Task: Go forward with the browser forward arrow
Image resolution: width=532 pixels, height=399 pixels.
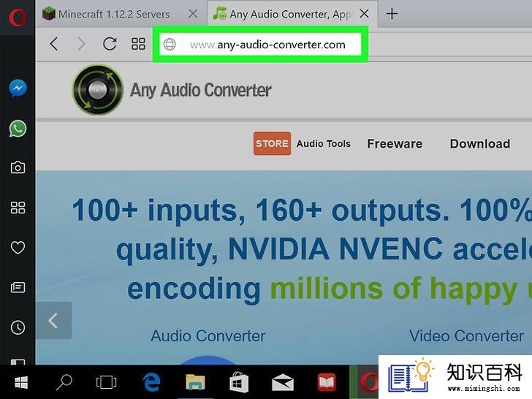Action: point(81,44)
